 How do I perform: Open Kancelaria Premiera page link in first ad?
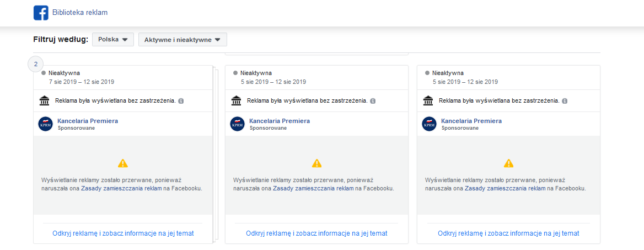[88, 121]
